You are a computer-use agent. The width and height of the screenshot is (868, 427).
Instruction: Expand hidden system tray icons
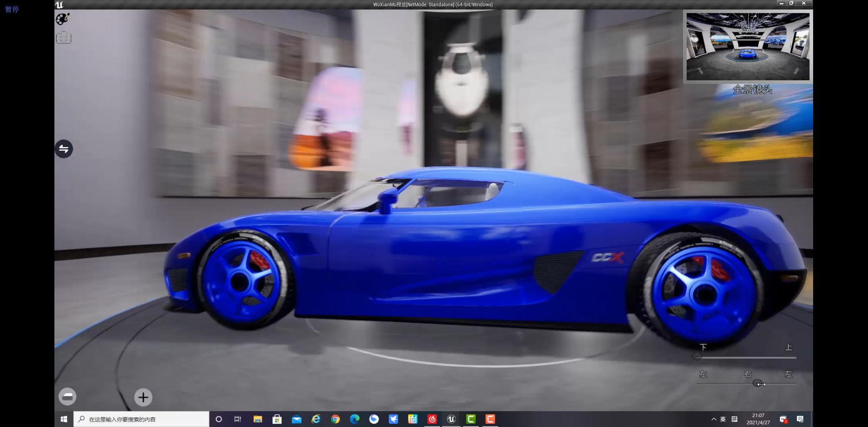coord(714,419)
